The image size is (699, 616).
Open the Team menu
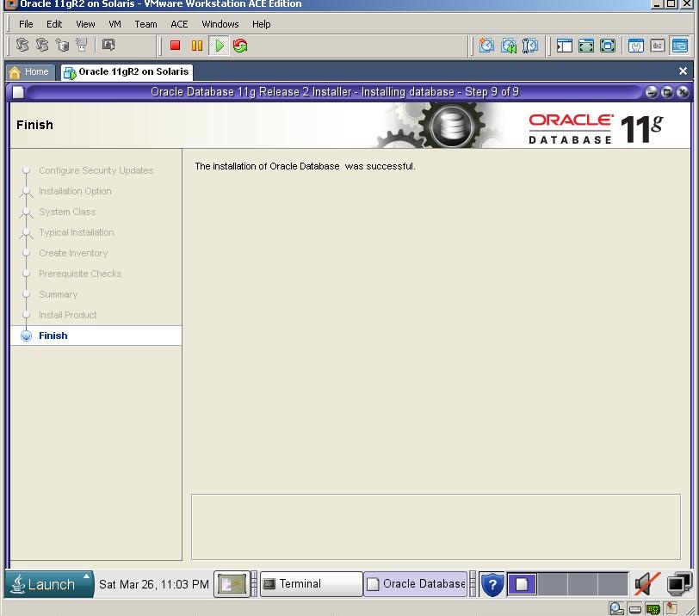145,24
